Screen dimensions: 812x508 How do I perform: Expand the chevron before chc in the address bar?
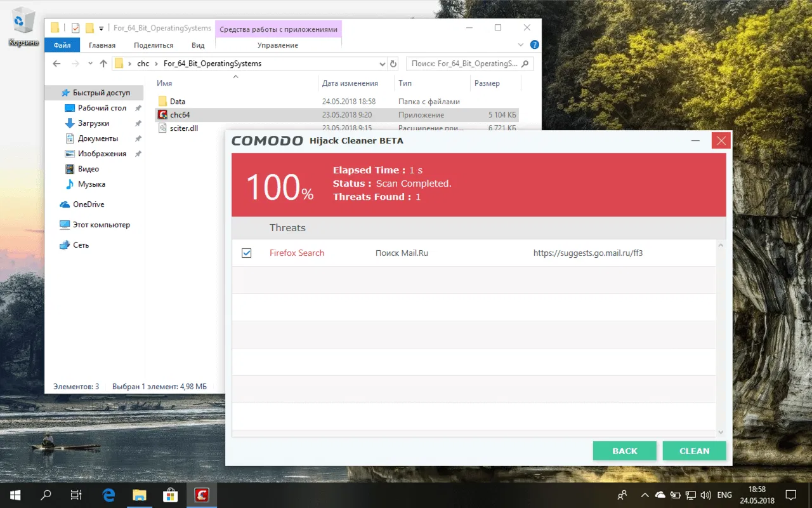coord(129,63)
